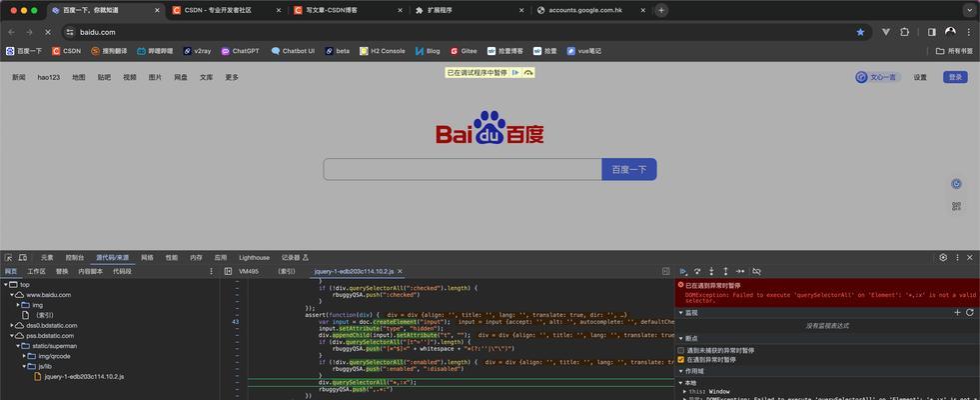This screenshot has height=400, width=980.
Task: Collapse the top frame tree node
Action: point(6,284)
